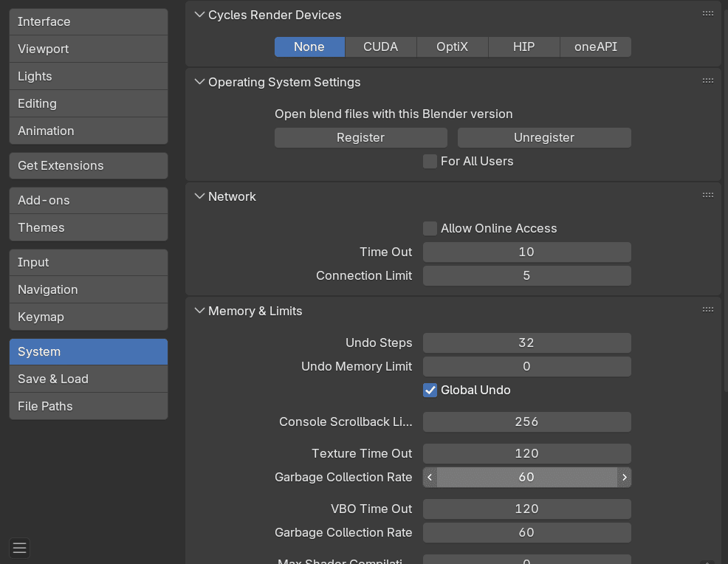Open the Keymap preferences section
Viewport: 728px width, 564px height.
[x=88, y=317]
